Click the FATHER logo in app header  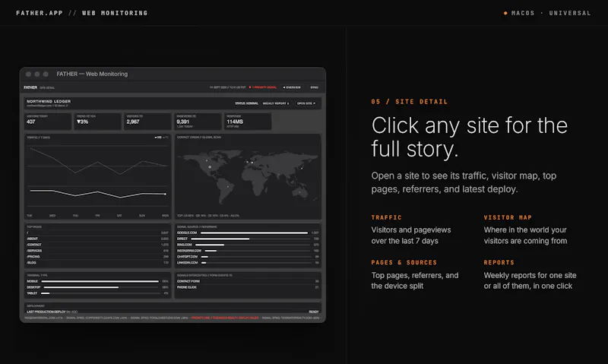click(x=30, y=87)
